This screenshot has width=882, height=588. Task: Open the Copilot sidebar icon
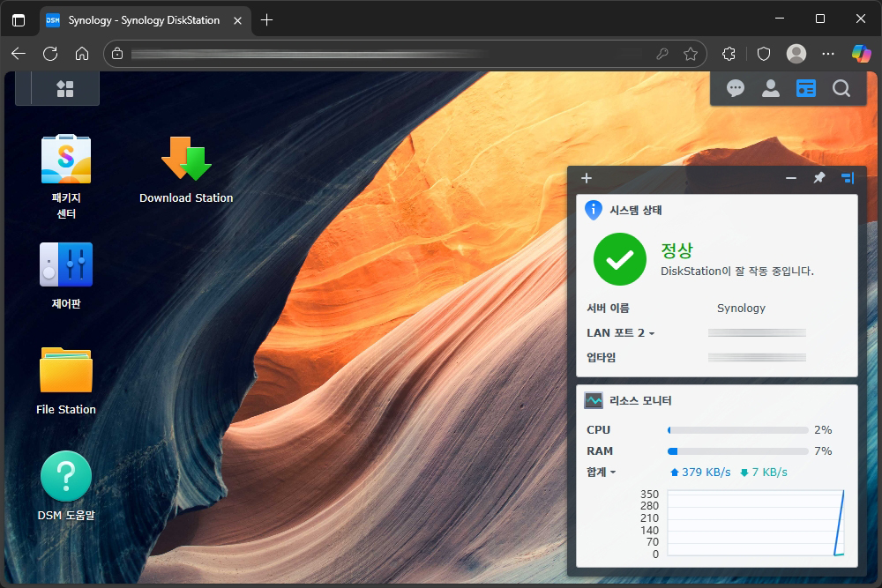tap(861, 54)
